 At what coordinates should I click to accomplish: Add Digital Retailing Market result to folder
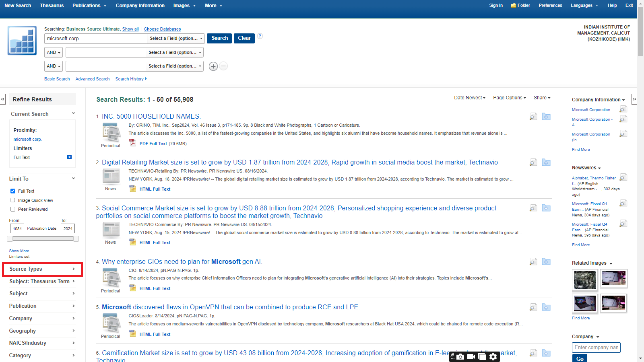click(546, 162)
